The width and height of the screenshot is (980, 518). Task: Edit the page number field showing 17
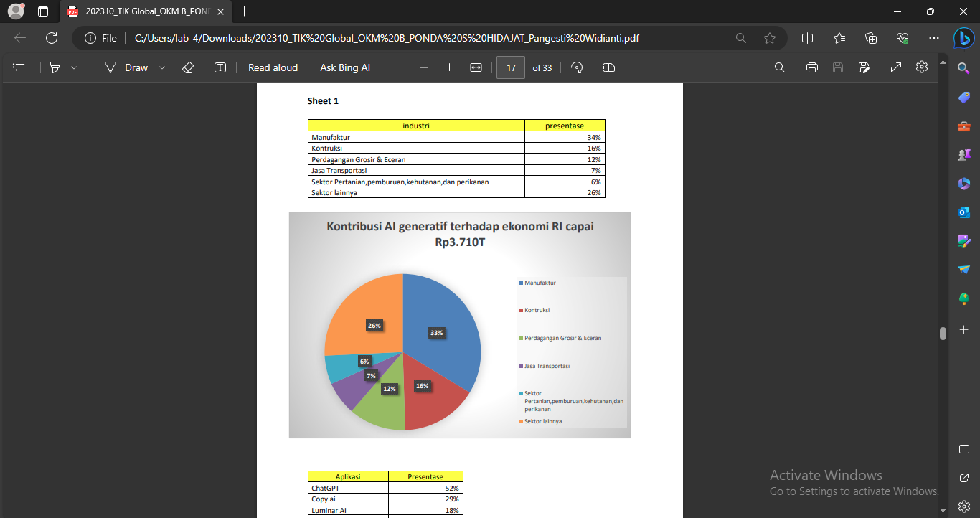(511, 67)
